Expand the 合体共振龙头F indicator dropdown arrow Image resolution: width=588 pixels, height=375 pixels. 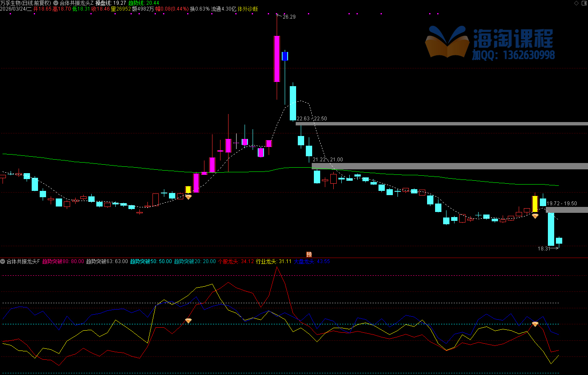(x=3, y=261)
